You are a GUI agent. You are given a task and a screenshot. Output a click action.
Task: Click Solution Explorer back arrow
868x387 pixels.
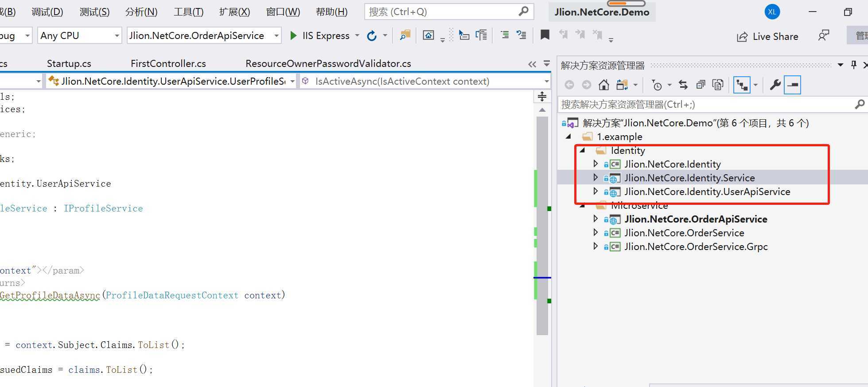(x=569, y=85)
